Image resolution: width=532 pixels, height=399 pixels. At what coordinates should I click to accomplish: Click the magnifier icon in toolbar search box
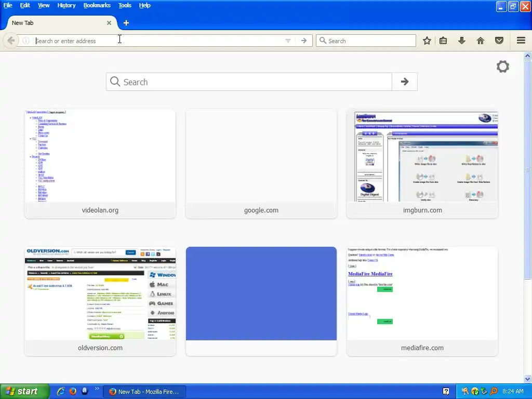pyautogui.click(x=323, y=41)
